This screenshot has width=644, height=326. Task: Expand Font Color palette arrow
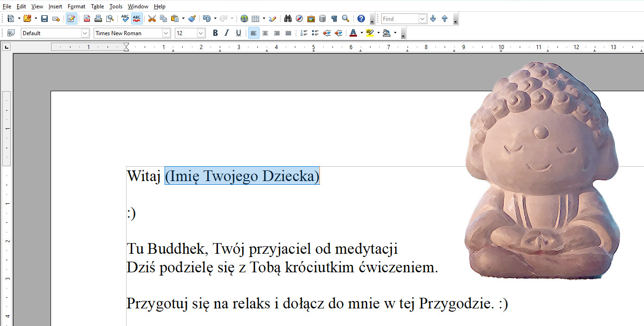pos(362,33)
